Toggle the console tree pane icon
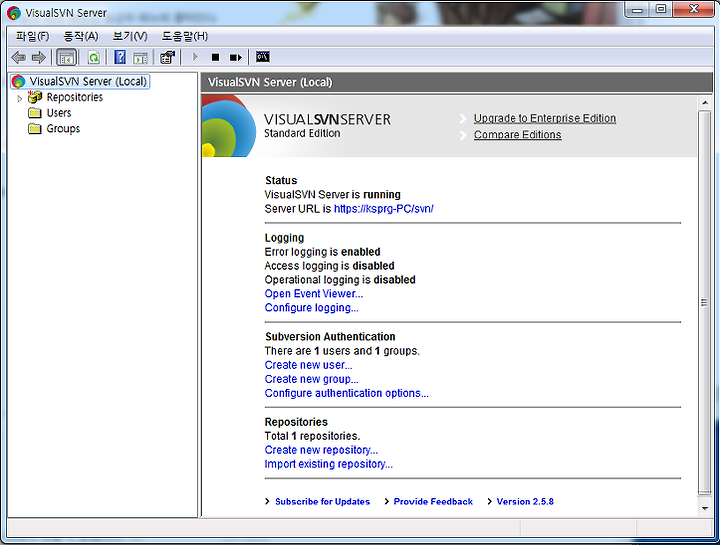The height and width of the screenshot is (545, 720). (67, 57)
